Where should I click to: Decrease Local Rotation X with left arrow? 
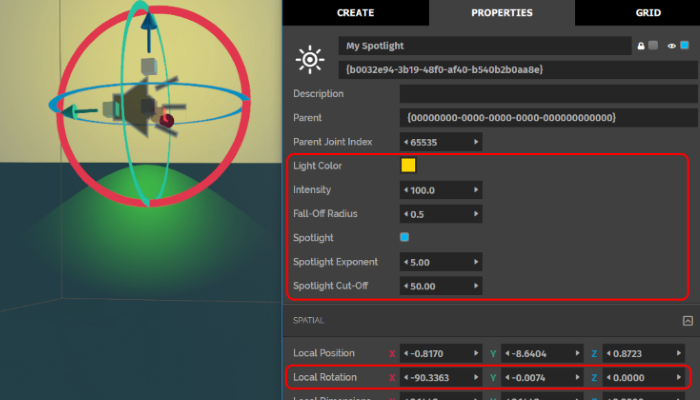tap(406, 377)
